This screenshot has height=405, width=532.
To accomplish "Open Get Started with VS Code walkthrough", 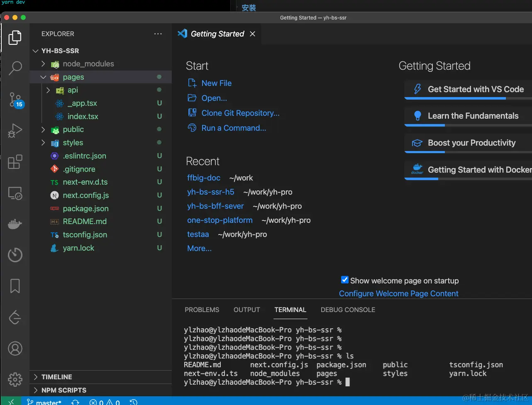I will (476, 89).
